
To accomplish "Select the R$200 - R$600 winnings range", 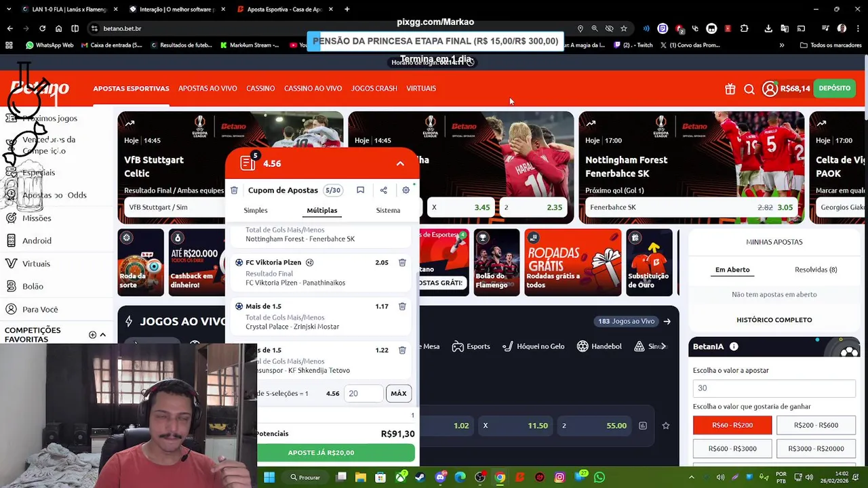I will point(816,426).
